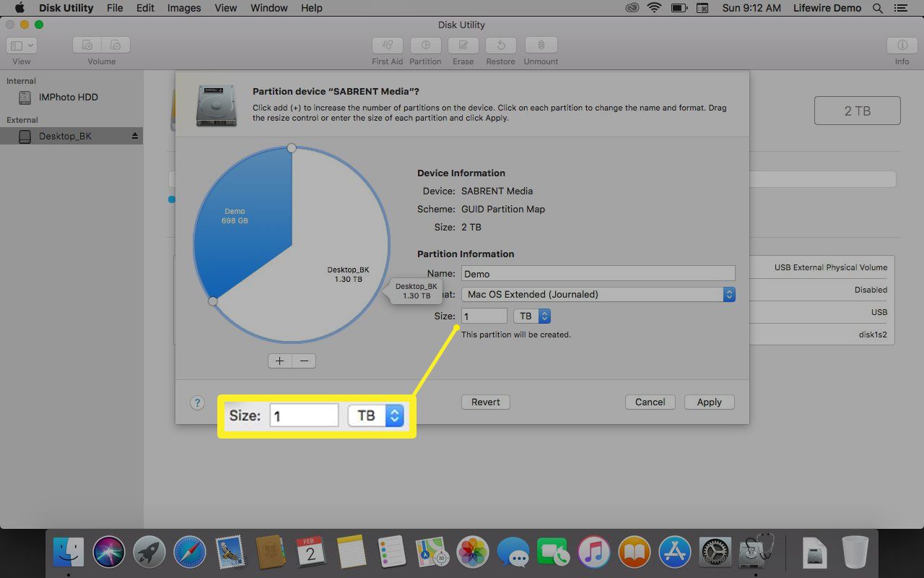Open Mail from the dock
Viewport: 924px width, 578px height.
(x=230, y=553)
